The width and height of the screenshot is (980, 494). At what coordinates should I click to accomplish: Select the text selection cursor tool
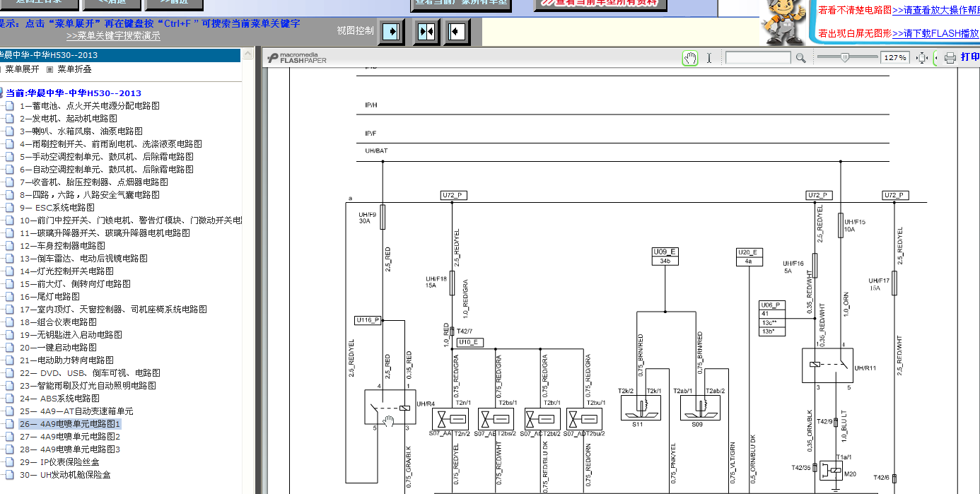coord(709,58)
